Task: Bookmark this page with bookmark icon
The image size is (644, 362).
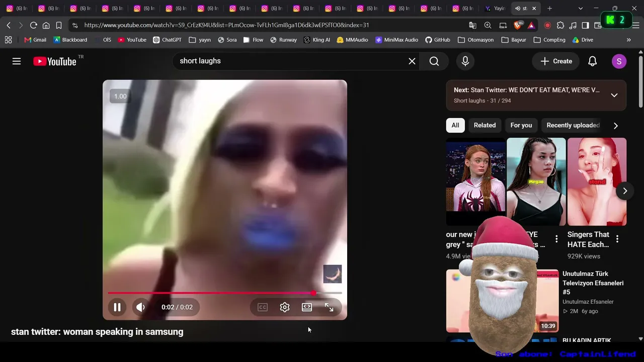Action: tap(59, 25)
